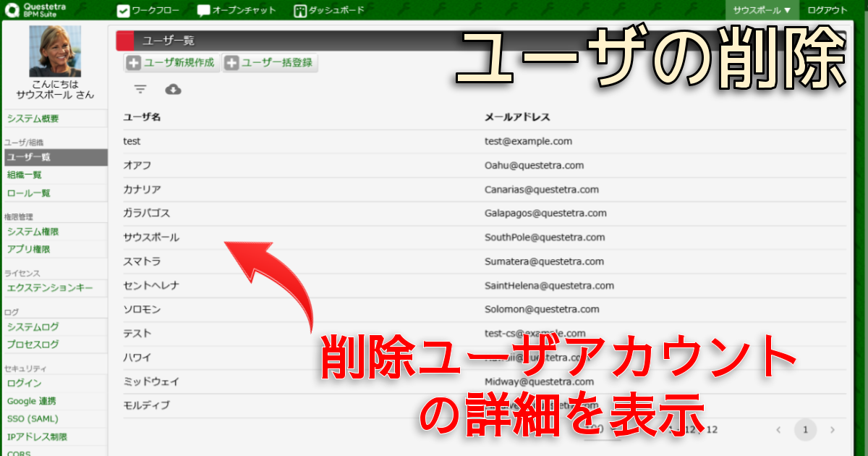Open the ダッシュボード menu
The image size is (868, 456).
tap(329, 11)
